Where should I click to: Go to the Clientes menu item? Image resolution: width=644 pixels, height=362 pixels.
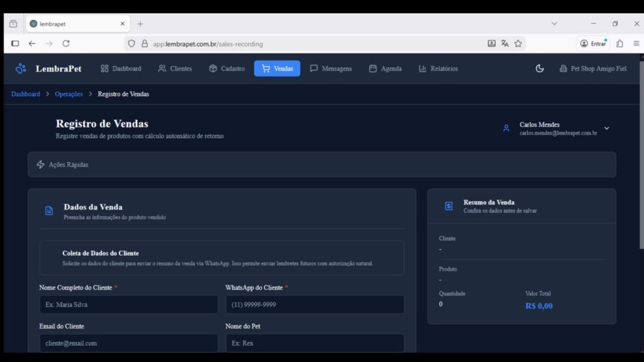point(175,69)
